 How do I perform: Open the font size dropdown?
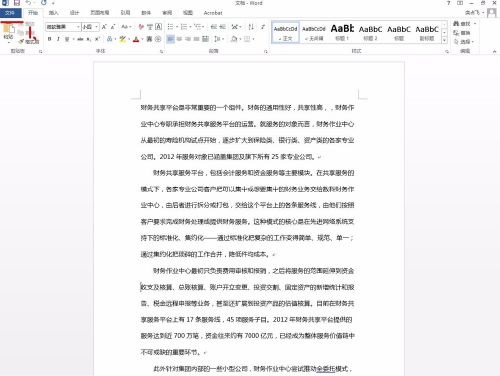pos(97,27)
